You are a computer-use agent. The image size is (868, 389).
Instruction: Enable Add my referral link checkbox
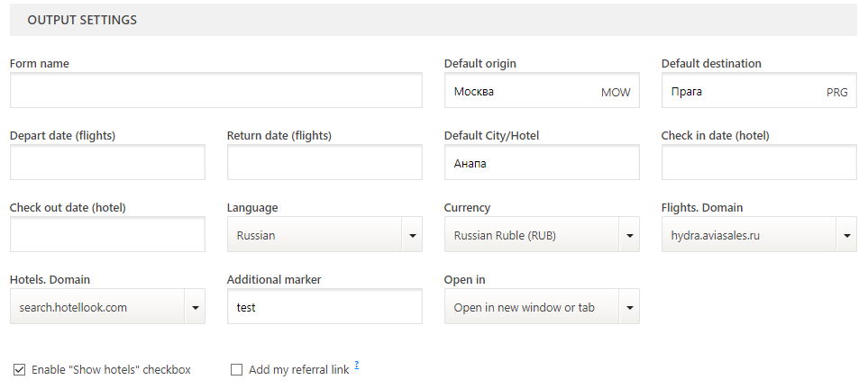[236, 369]
